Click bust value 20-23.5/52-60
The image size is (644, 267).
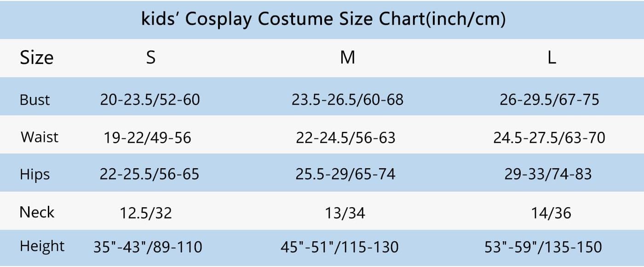(x=150, y=99)
